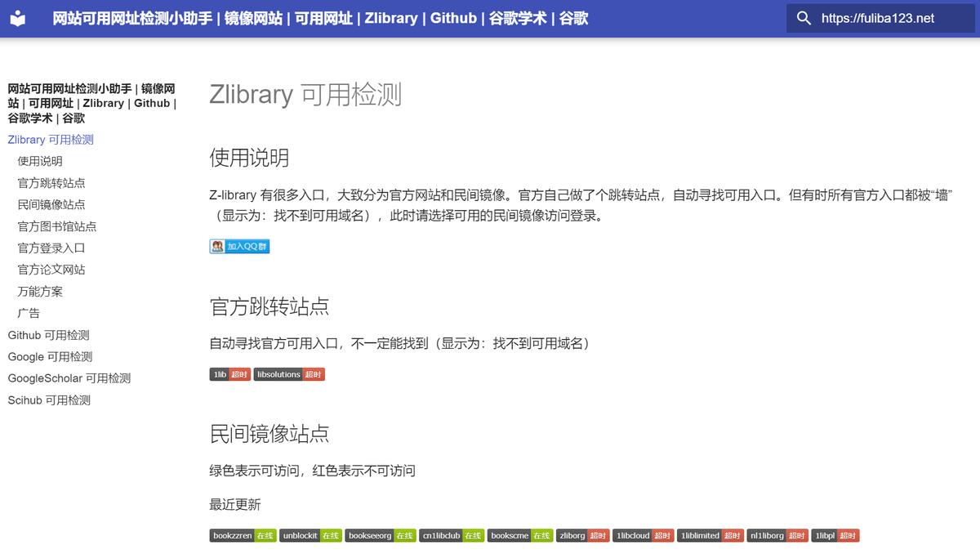Open 官方图书馆站点 sidebar entry
The width and height of the screenshot is (980, 554).
57,226
